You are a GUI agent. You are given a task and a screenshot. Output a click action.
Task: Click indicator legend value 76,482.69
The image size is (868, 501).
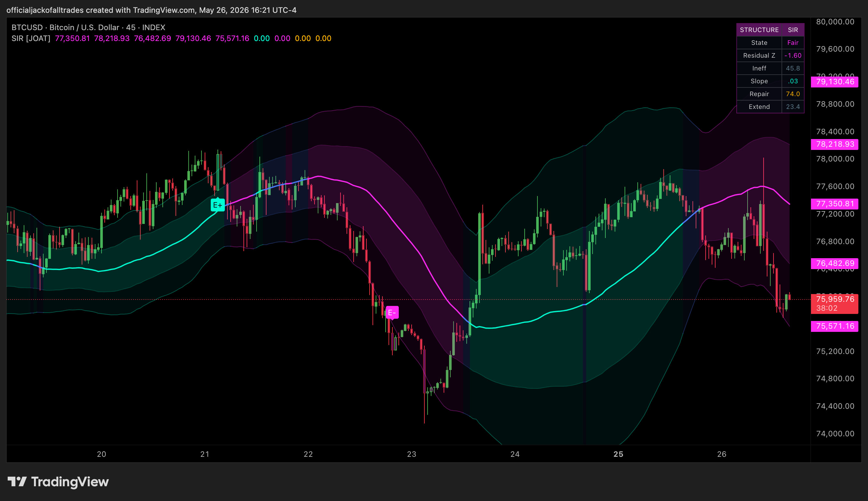pos(152,38)
